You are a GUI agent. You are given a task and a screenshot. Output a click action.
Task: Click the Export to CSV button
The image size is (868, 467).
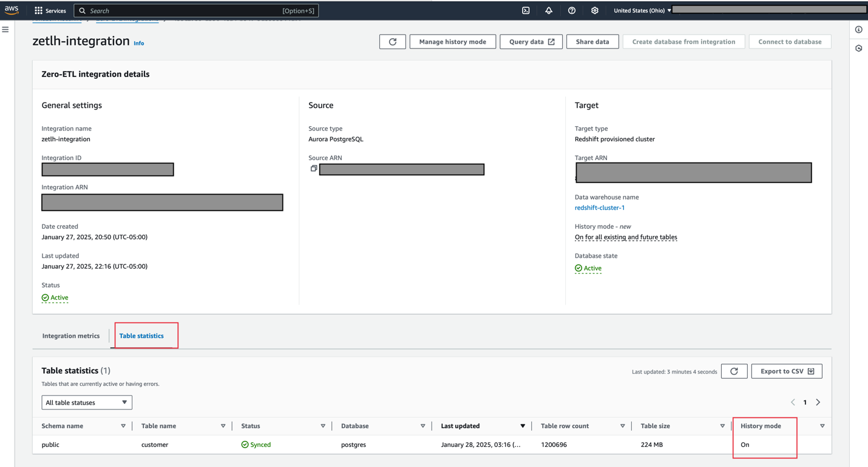pos(787,371)
